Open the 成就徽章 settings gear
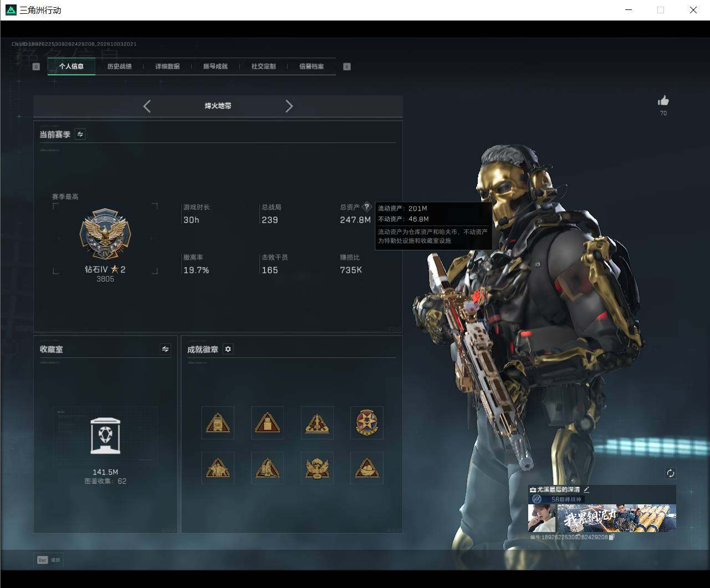This screenshot has height=588, width=710. pos(228,349)
